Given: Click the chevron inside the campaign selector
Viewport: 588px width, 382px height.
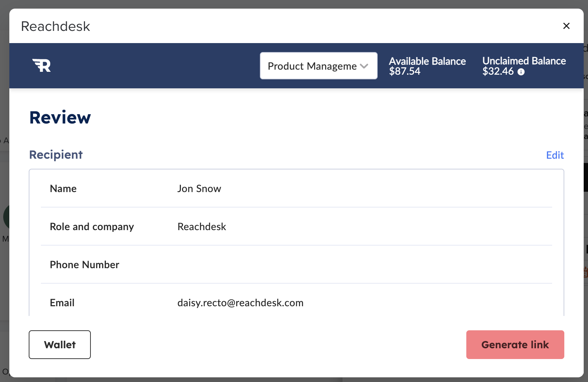Looking at the screenshot, I should pos(364,66).
